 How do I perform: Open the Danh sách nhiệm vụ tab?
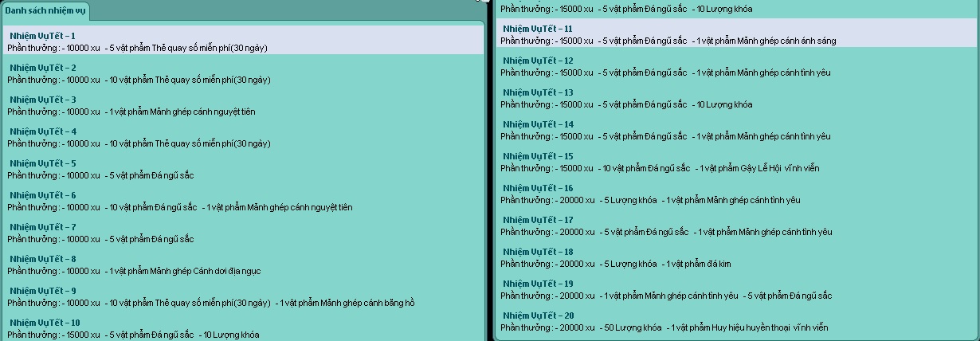(45, 11)
